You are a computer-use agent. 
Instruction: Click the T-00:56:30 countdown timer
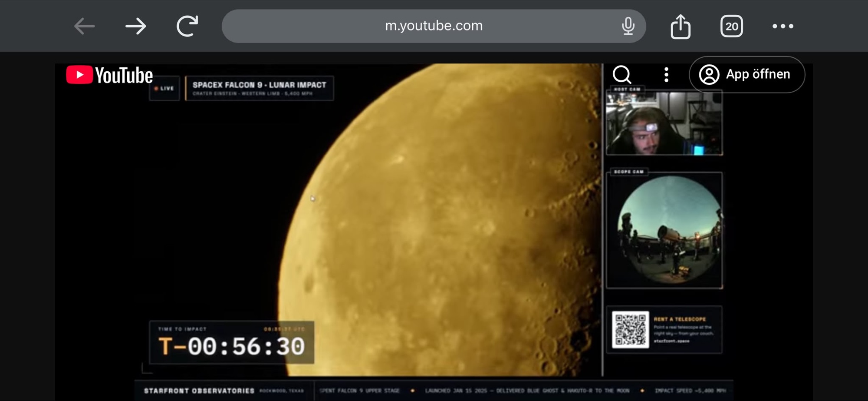click(232, 347)
